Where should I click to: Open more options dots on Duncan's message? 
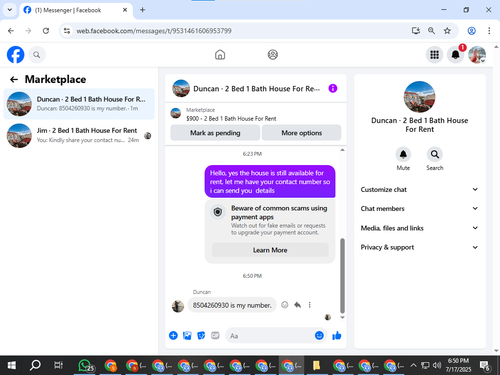pyautogui.click(x=309, y=305)
